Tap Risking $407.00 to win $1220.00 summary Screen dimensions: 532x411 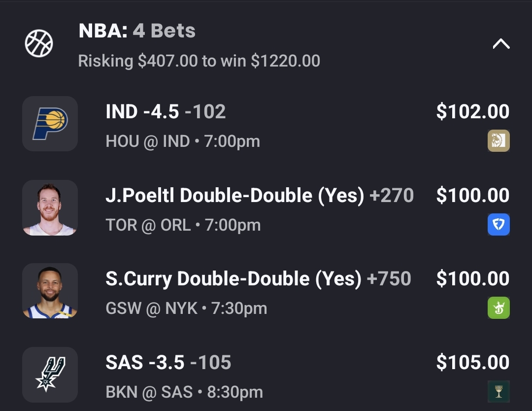click(x=199, y=61)
